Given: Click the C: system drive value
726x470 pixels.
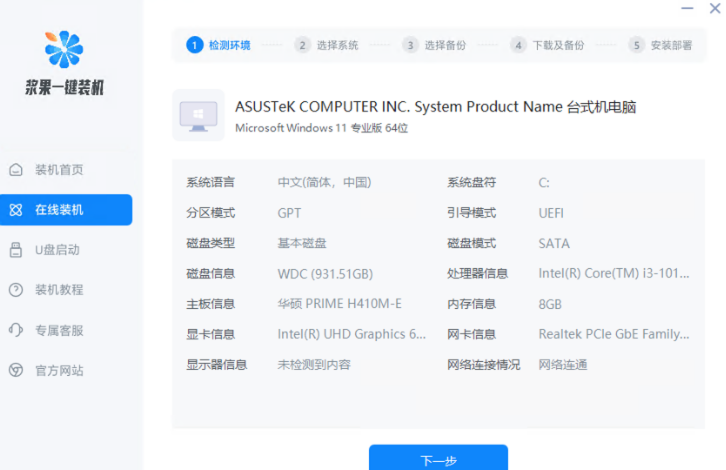Looking at the screenshot, I should click(544, 183).
